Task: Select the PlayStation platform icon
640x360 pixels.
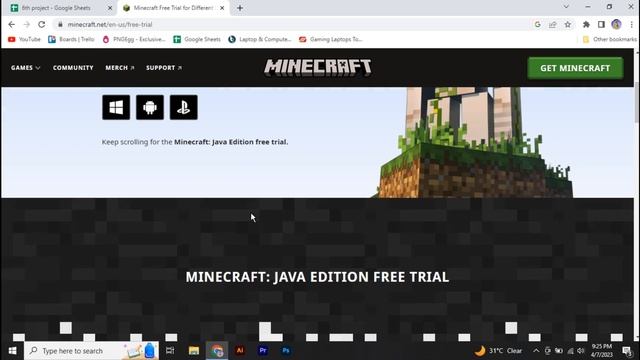Action: 184,107
